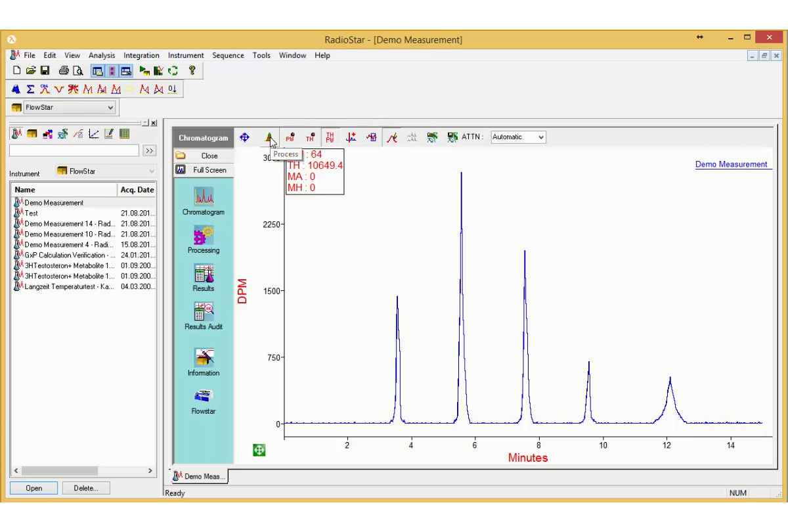Click the PW peak width tool

click(x=290, y=137)
